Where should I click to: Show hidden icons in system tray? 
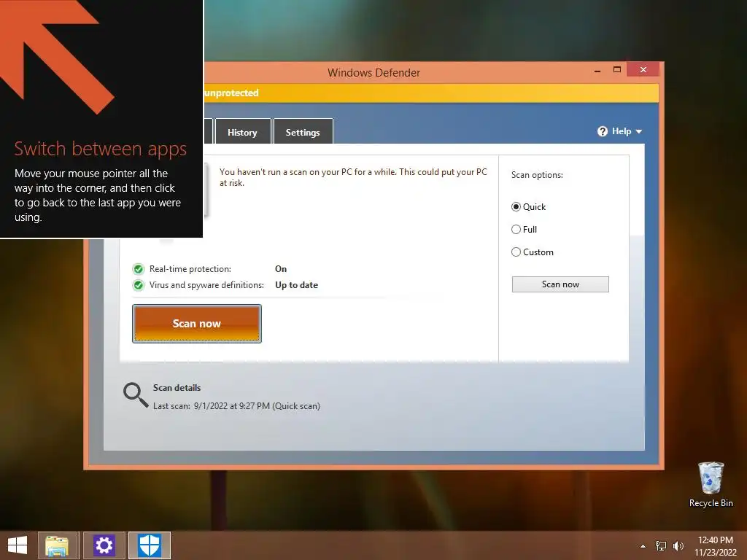click(x=643, y=546)
